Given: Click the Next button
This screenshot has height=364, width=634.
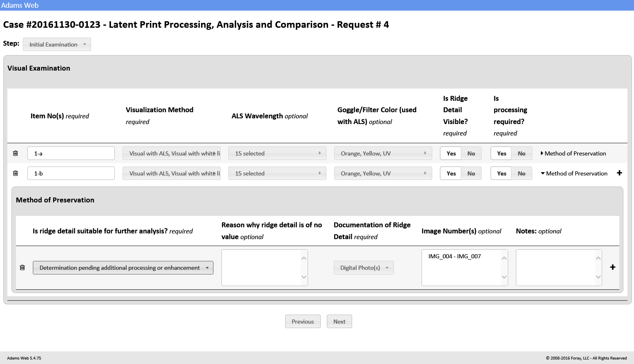Looking at the screenshot, I should tap(339, 322).
